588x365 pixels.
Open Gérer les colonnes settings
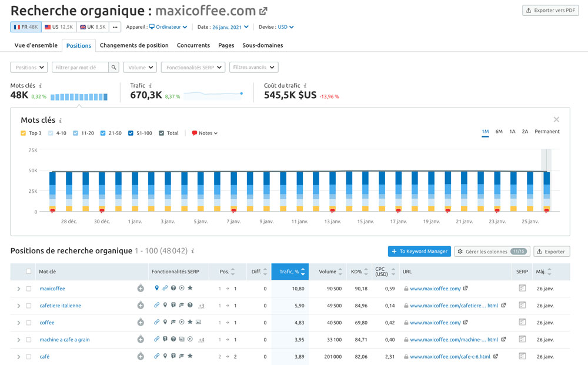(492, 252)
